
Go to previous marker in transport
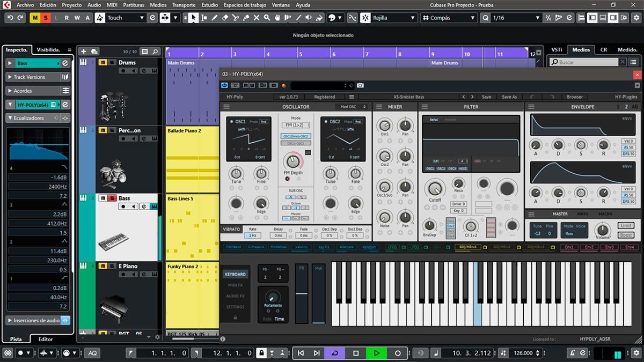(x=301, y=353)
